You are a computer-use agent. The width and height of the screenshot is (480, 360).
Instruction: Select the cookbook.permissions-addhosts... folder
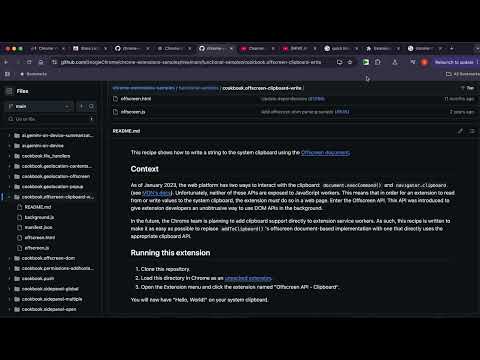coord(57,268)
